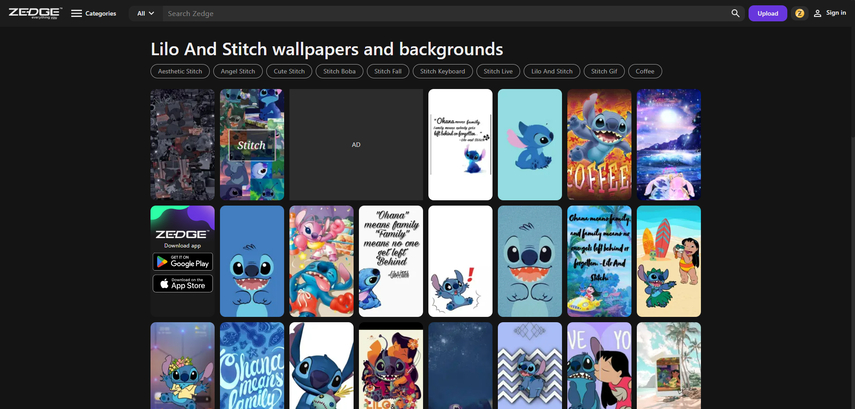Open the tropical Ohana quote wallpaper
The image size is (855, 409).
coord(599,261)
